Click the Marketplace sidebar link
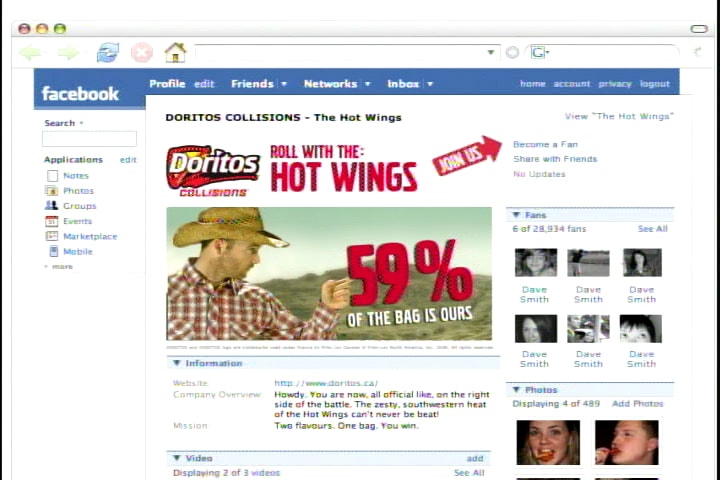This screenshot has height=480, width=720. tap(90, 237)
